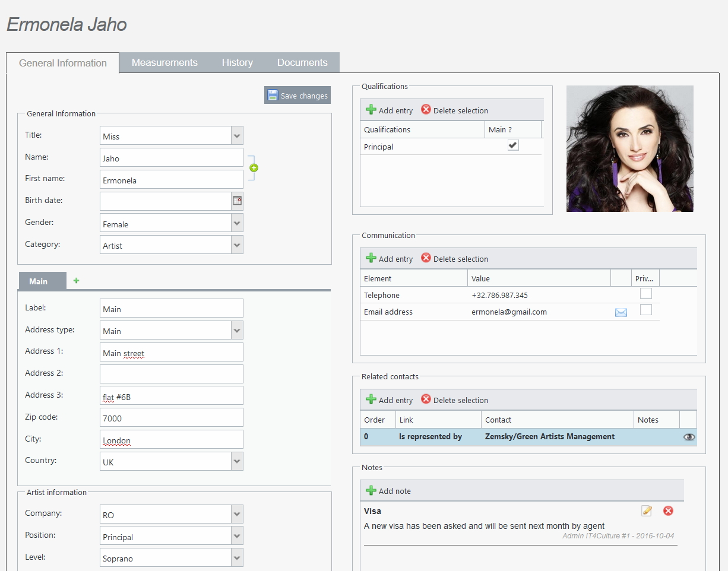Open the Gender dropdown showing Female
Image resolution: width=728 pixels, height=571 pixels.
(x=237, y=223)
